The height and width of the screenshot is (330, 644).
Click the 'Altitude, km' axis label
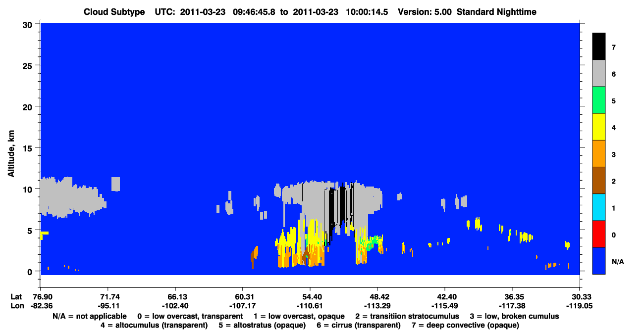[x=11, y=154]
